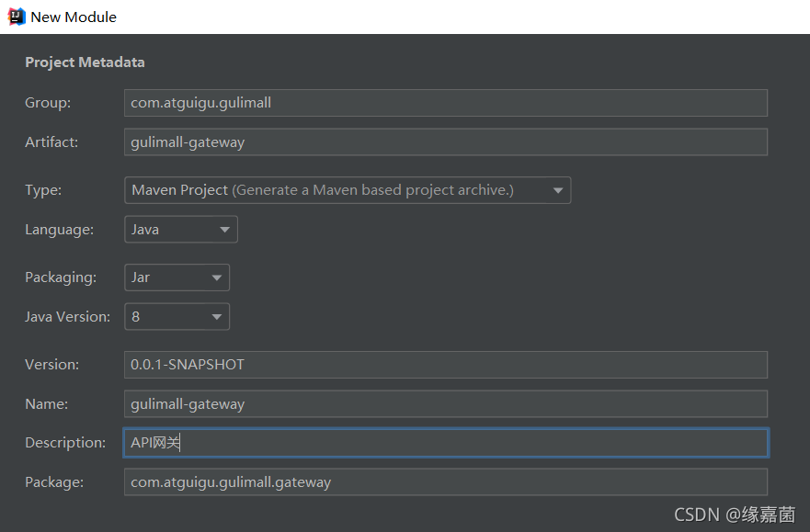Open the Type dropdown Maven Project
Image resolution: width=810 pixels, height=532 pixels.
pyautogui.click(x=348, y=190)
